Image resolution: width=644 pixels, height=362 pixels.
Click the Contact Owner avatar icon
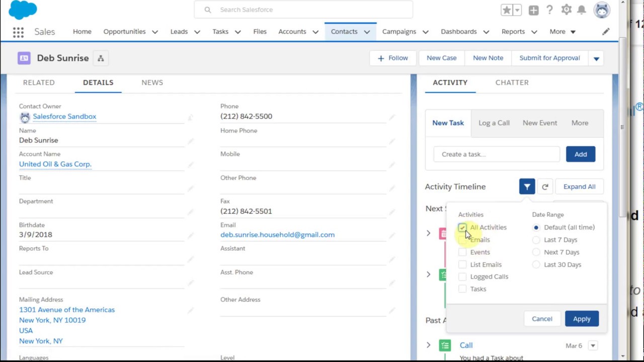(x=25, y=117)
